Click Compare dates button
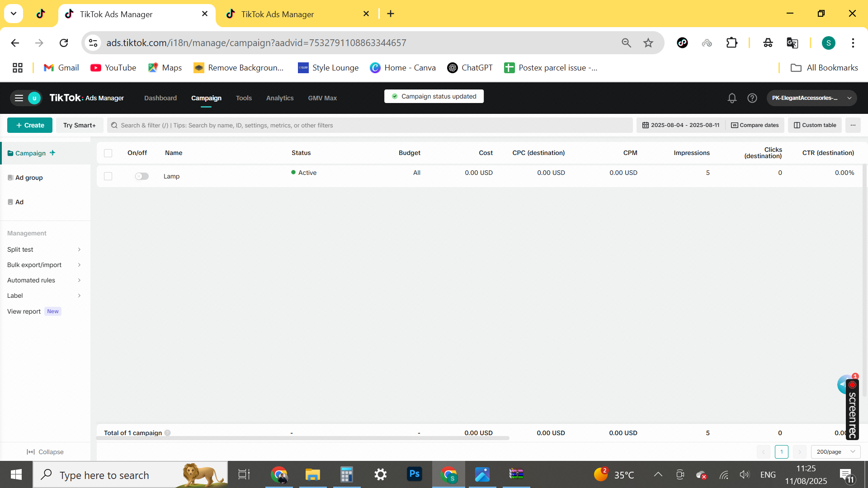Viewport: 868px width, 488px height. [x=755, y=125]
